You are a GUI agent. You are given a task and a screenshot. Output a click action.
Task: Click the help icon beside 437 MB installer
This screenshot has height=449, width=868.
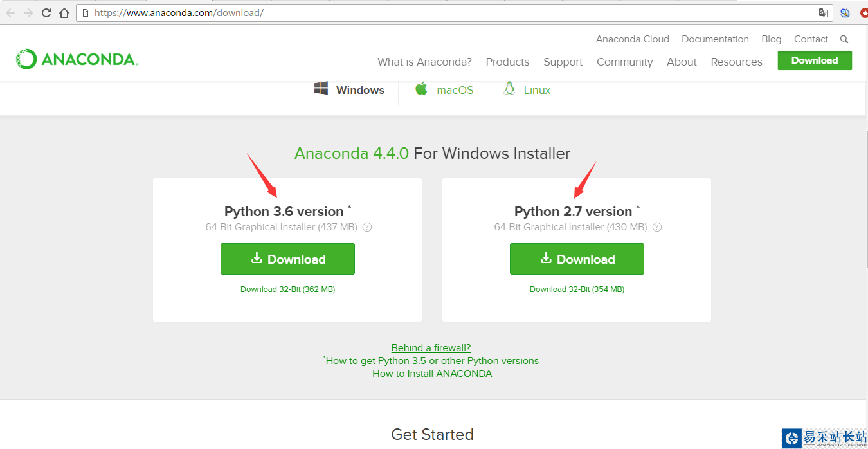367,227
